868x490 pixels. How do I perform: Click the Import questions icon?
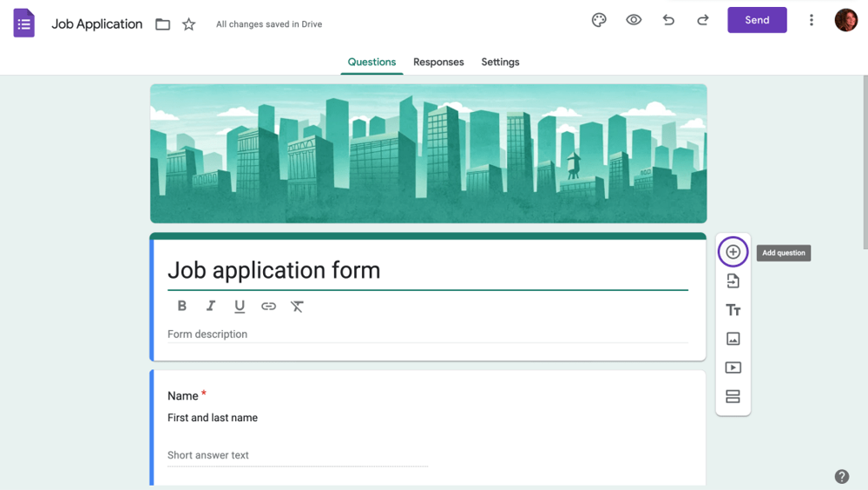733,281
